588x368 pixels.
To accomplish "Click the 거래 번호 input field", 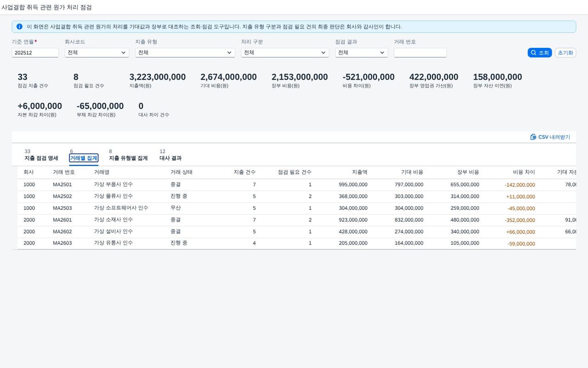I will pyautogui.click(x=420, y=53).
